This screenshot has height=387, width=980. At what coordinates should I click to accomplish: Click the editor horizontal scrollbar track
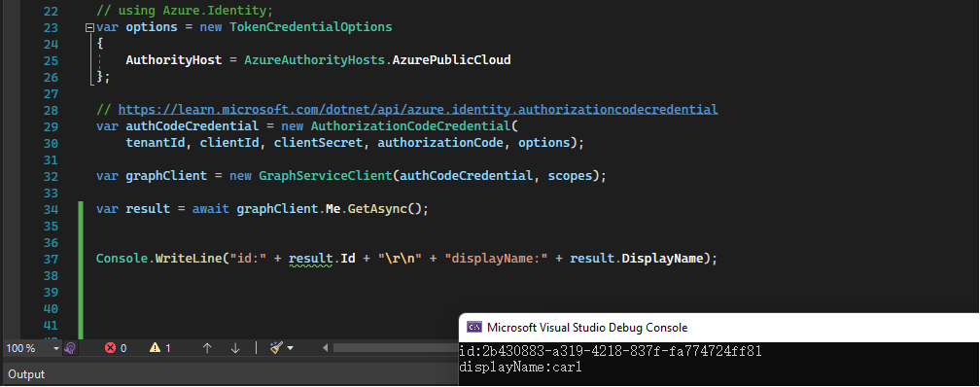397,348
